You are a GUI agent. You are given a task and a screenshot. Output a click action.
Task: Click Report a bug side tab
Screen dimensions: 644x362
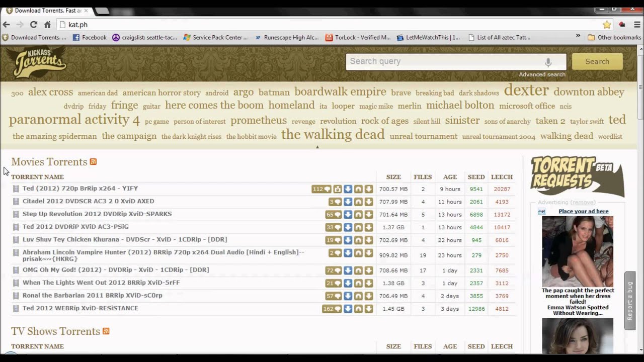click(x=629, y=301)
